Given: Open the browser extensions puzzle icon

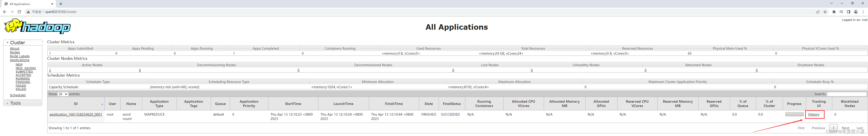Looking at the screenshot, I should point(834,12).
